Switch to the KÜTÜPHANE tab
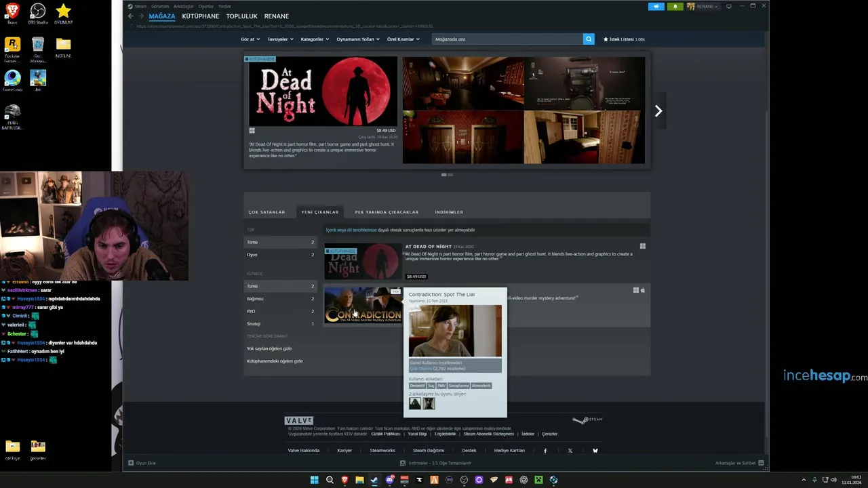This screenshot has width=868, height=488. click(x=201, y=16)
